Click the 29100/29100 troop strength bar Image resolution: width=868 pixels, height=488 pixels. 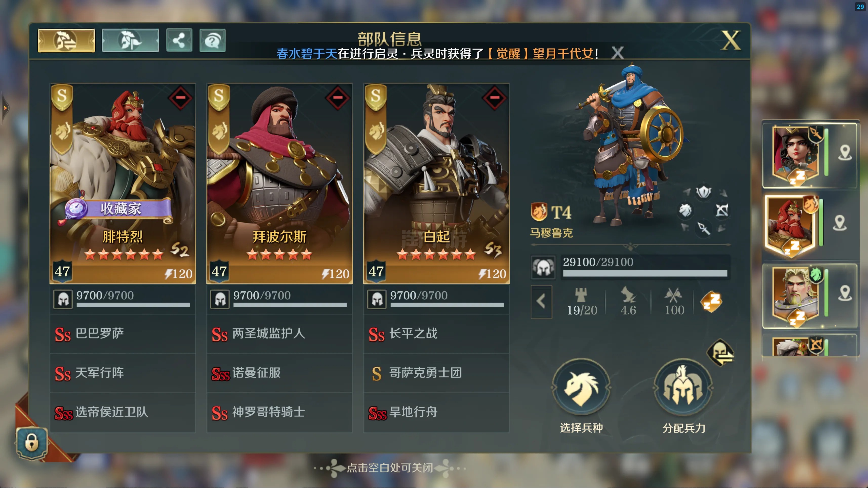(645, 267)
